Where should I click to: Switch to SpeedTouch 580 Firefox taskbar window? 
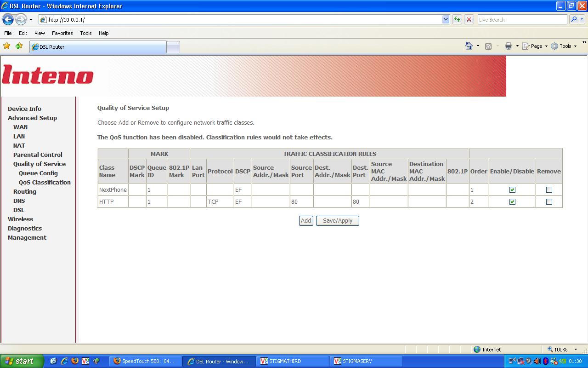point(145,361)
